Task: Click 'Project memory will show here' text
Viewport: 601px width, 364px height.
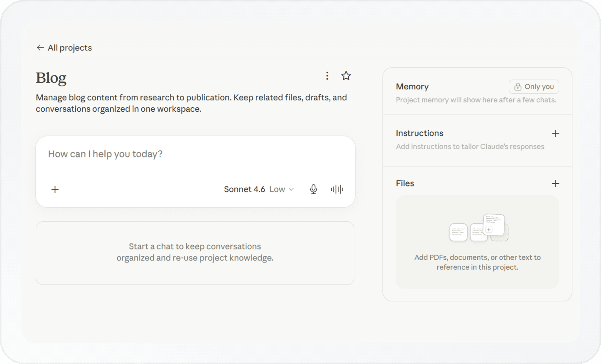Action: (476, 100)
